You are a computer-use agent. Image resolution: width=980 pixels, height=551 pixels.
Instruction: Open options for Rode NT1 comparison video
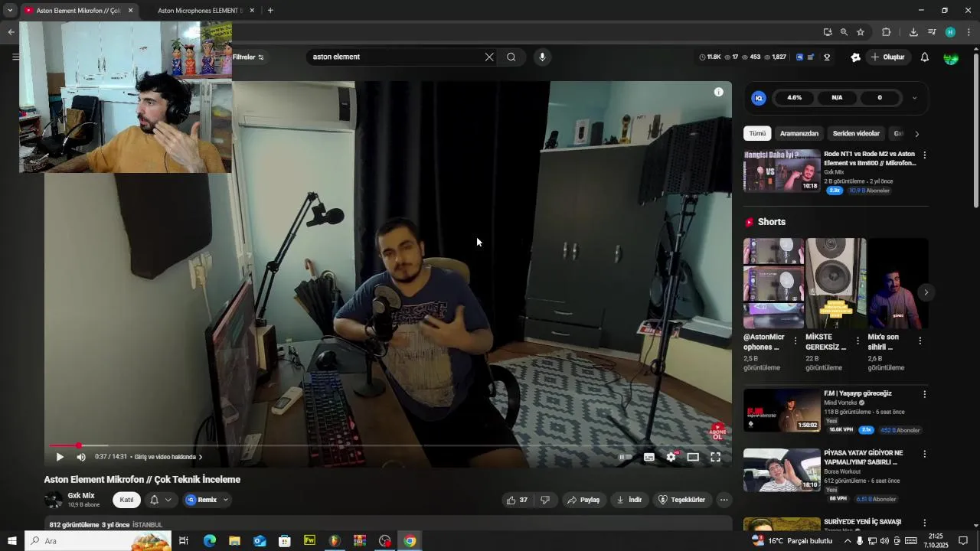924,155
